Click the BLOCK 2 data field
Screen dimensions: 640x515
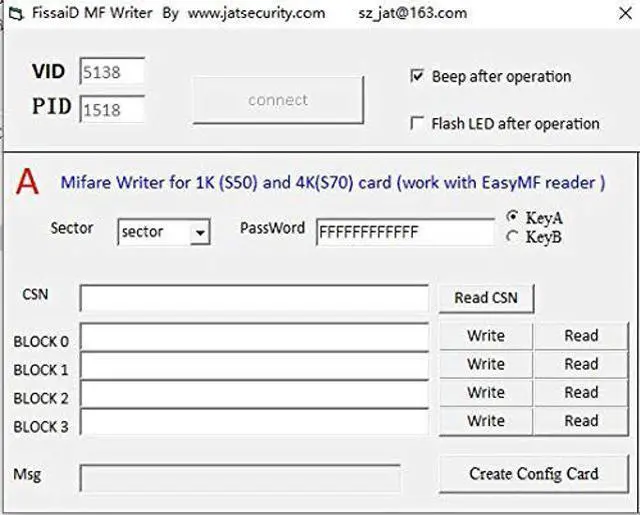[254, 394]
